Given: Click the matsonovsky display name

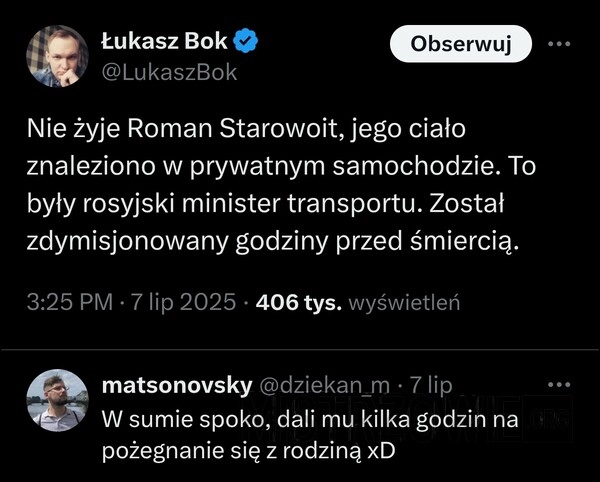Looking at the screenshot, I should (177, 385).
